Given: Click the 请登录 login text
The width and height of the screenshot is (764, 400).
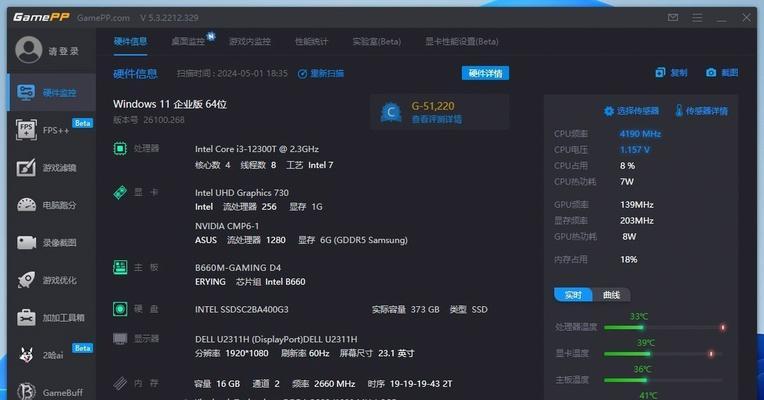Looking at the screenshot, I should [63, 51].
